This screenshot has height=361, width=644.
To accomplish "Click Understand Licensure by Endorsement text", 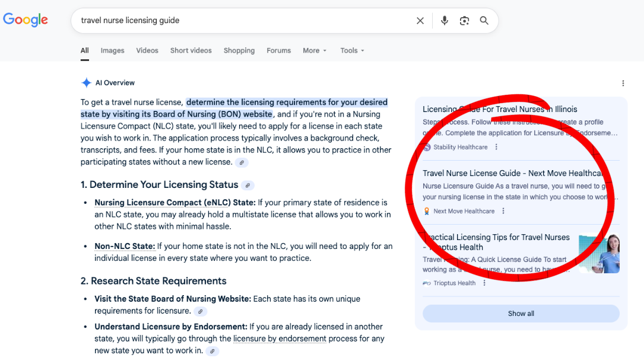I will point(171,327).
